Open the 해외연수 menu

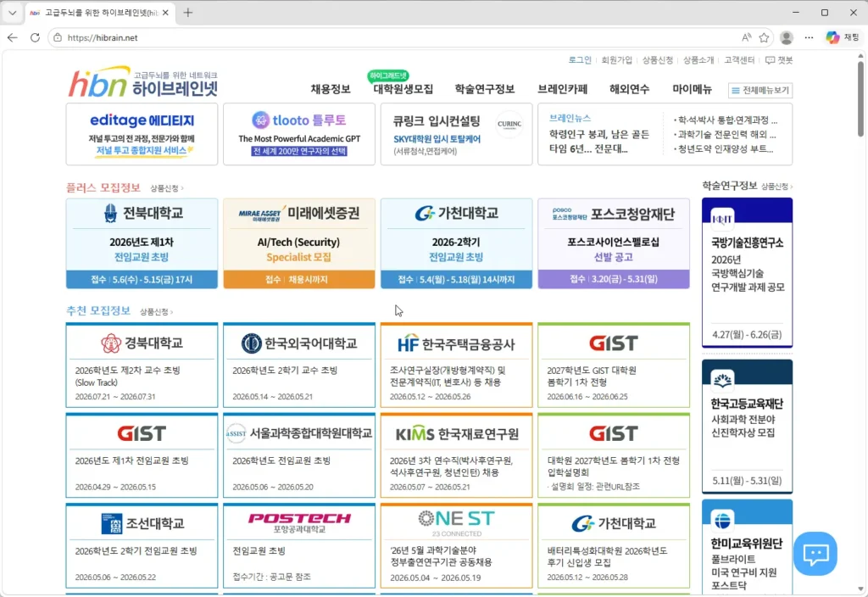click(630, 89)
